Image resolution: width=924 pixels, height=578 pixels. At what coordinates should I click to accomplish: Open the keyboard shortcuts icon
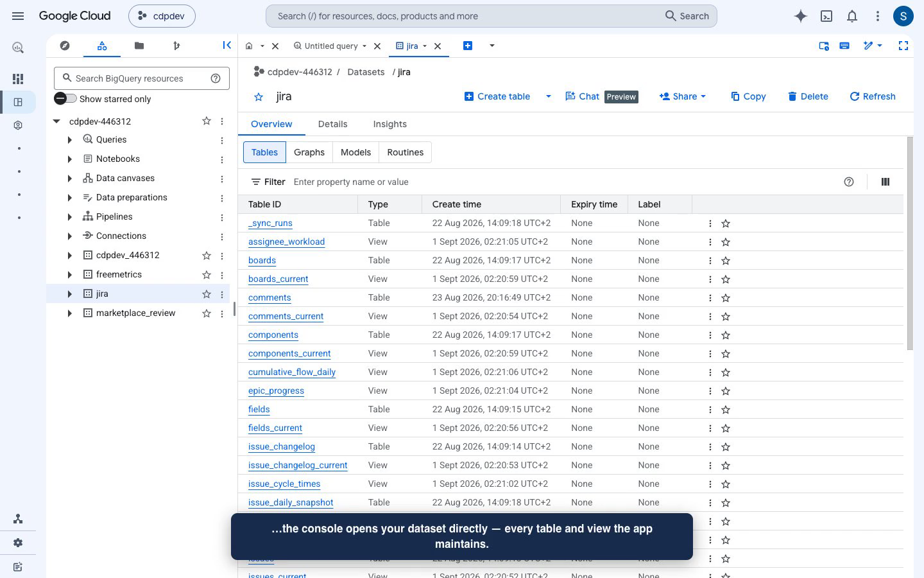(844, 46)
